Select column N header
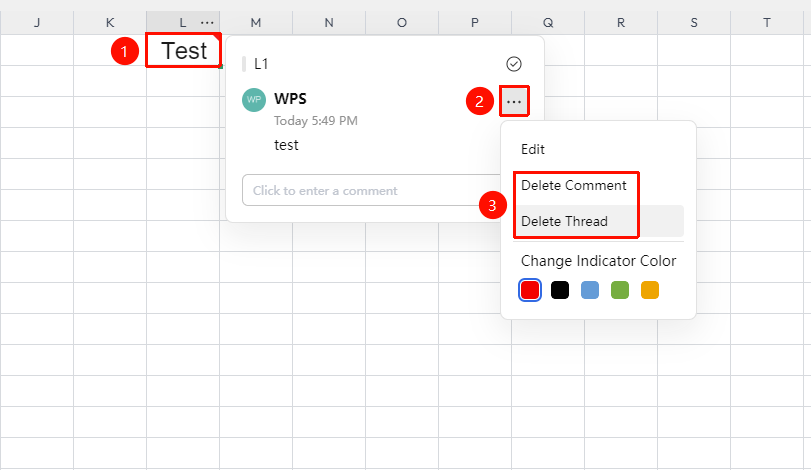Image resolution: width=811 pixels, height=470 pixels. [x=329, y=23]
